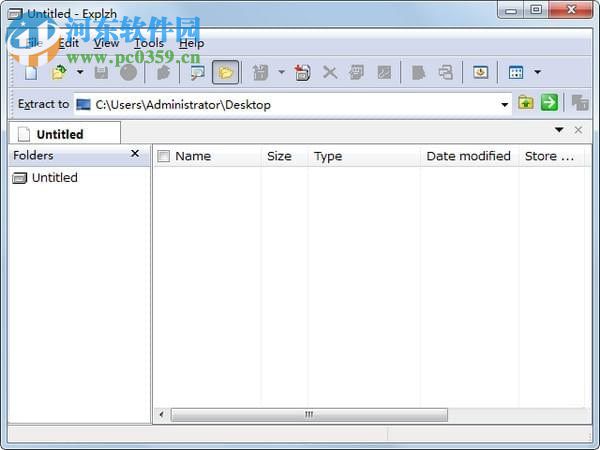Image resolution: width=600 pixels, height=450 pixels.
Task: Open the View mode dropdown arrow
Action: [x=537, y=72]
